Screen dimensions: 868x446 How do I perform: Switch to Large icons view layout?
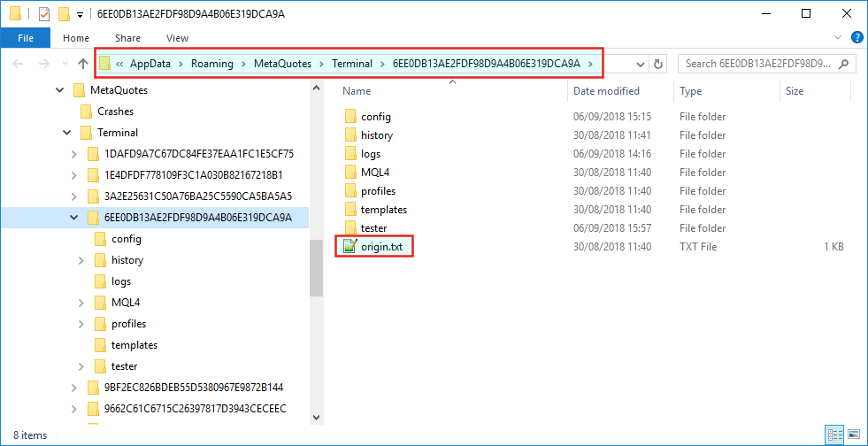point(853,434)
